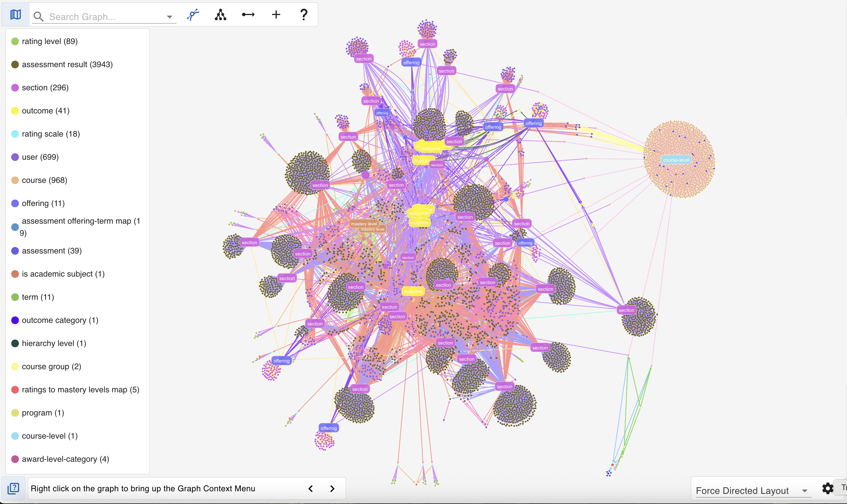Open the settings gear icon
Screen dimensions: 847x504
click(828, 488)
